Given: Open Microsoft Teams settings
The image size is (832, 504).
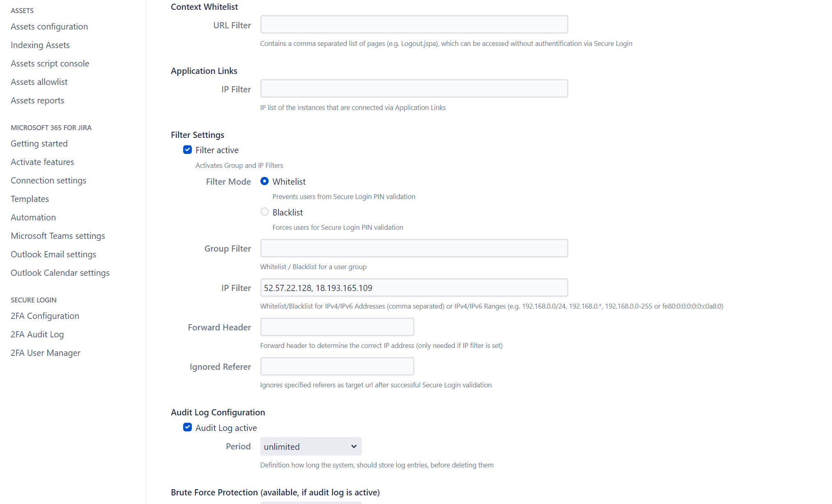Looking at the screenshot, I should [x=58, y=236].
